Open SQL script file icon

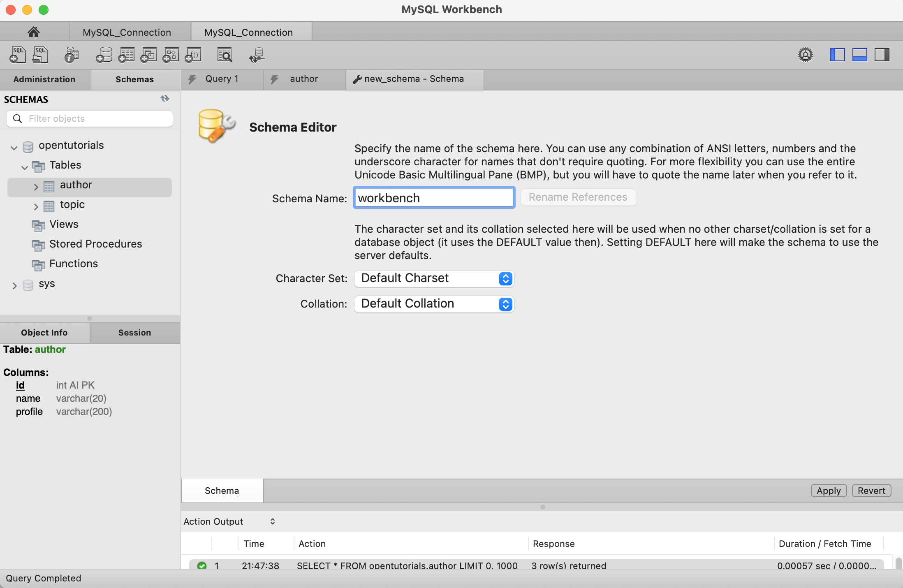click(x=40, y=55)
